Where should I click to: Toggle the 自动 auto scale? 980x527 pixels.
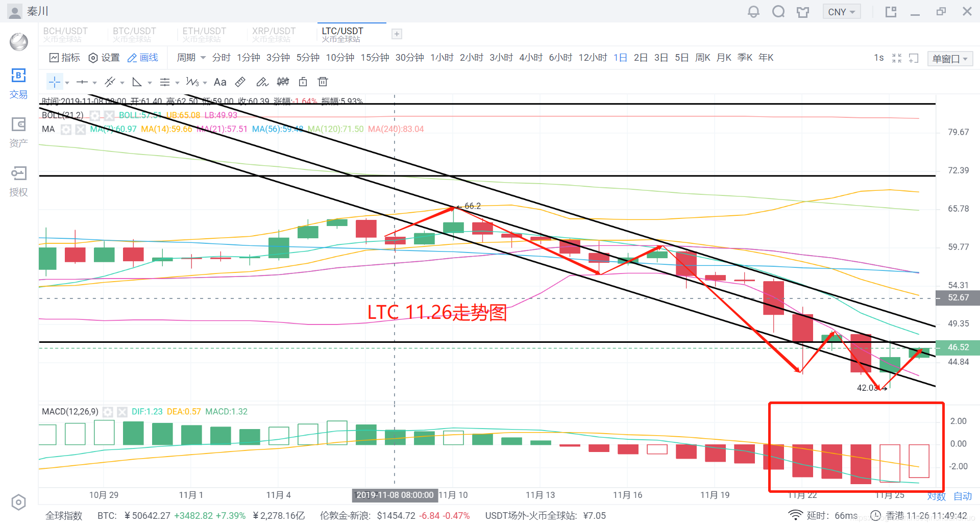963,496
